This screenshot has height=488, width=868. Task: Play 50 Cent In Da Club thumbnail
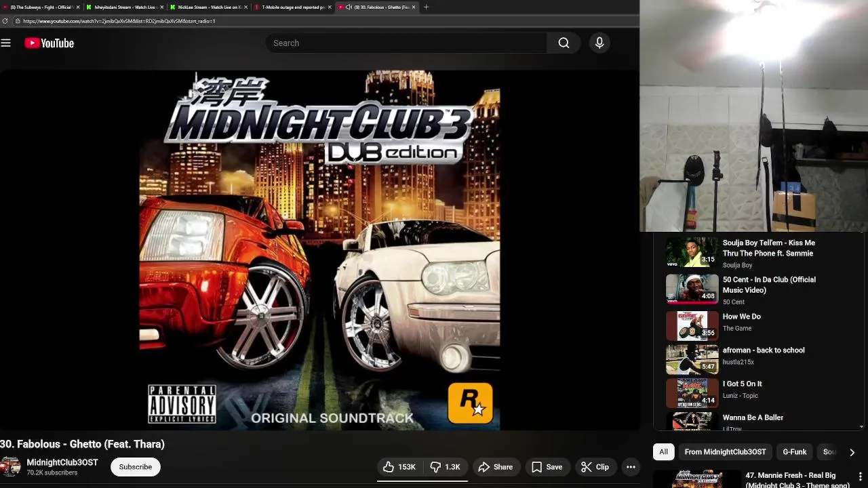[x=692, y=289]
